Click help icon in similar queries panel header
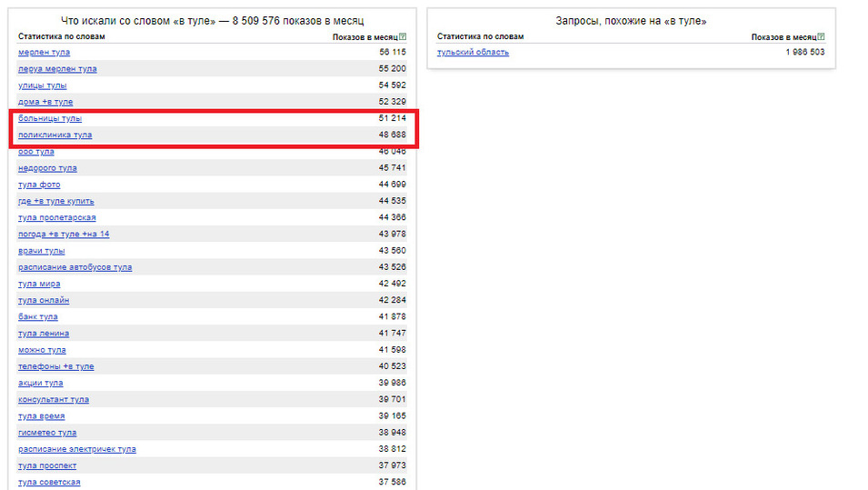This screenshot has width=868, height=490. (x=821, y=36)
